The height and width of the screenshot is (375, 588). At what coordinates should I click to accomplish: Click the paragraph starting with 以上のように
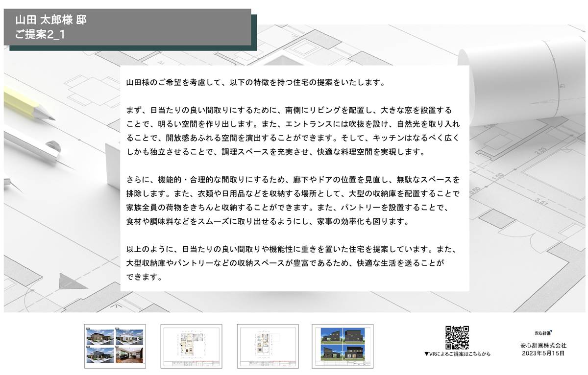click(293, 263)
